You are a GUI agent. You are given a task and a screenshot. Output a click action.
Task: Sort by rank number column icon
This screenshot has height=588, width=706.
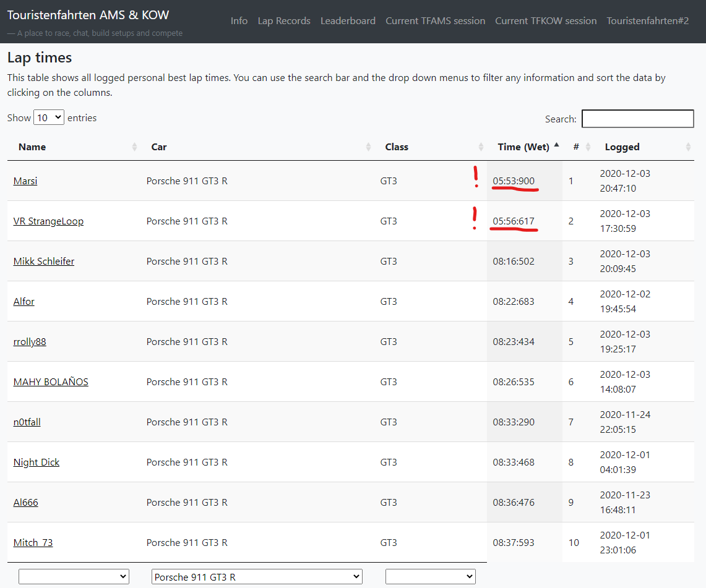(588, 147)
